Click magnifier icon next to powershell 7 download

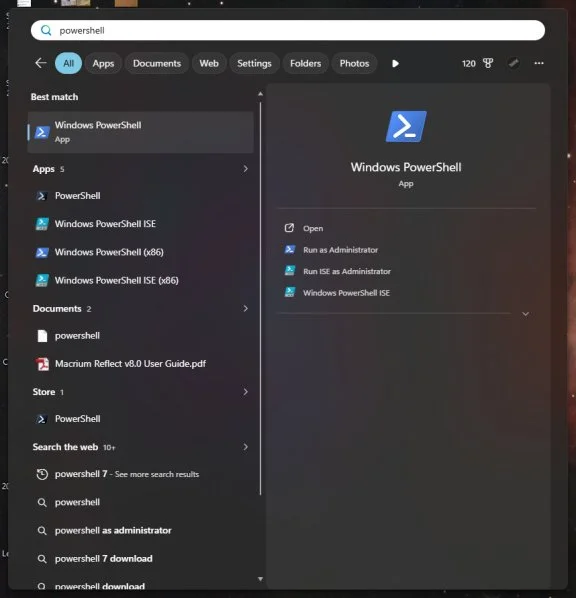pos(42,559)
